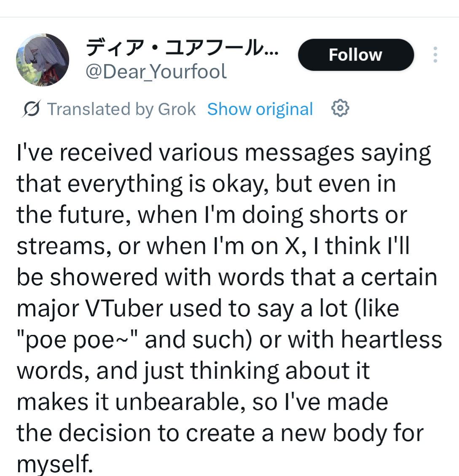The height and width of the screenshot is (476, 459).
Task: Open translation settings gear icon
Action: click(340, 109)
